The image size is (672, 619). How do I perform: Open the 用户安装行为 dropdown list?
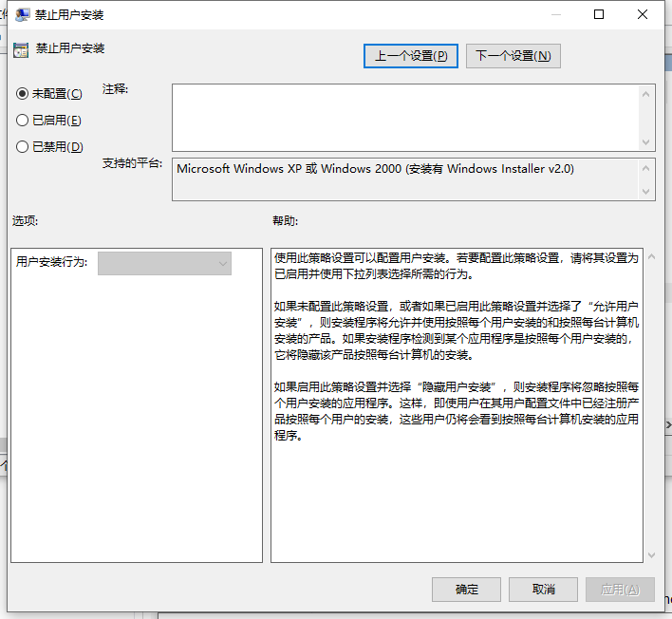coord(165,263)
